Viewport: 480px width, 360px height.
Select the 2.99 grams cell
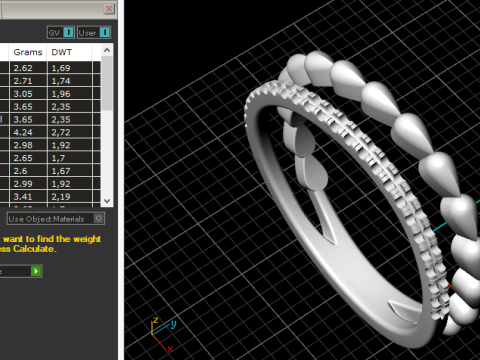[x=28, y=184]
